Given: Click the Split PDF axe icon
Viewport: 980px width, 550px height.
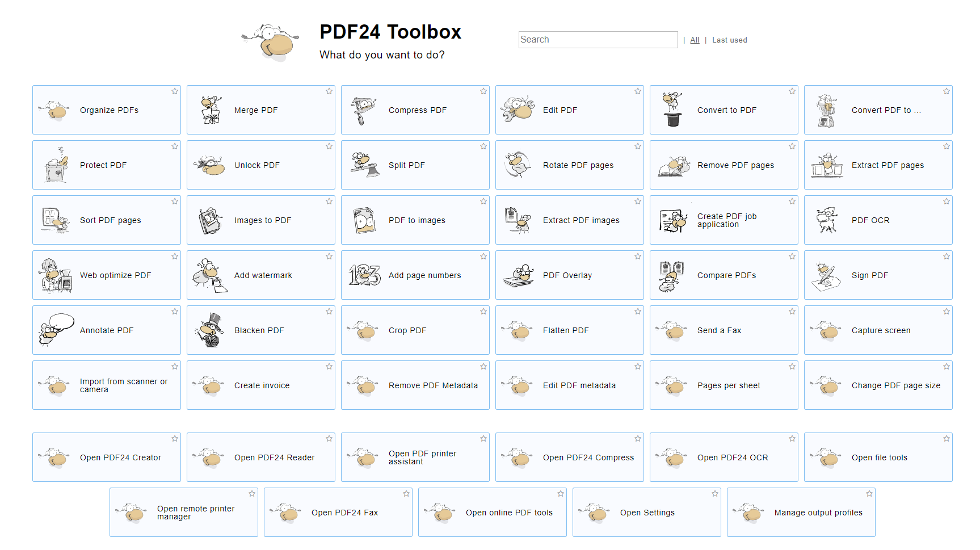Looking at the screenshot, I should click(364, 165).
